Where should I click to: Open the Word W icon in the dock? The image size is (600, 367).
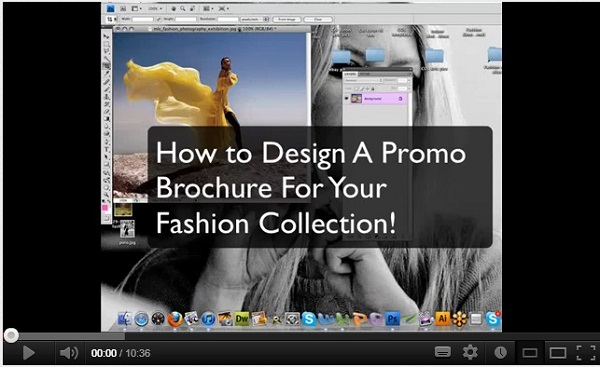pos(325,319)
